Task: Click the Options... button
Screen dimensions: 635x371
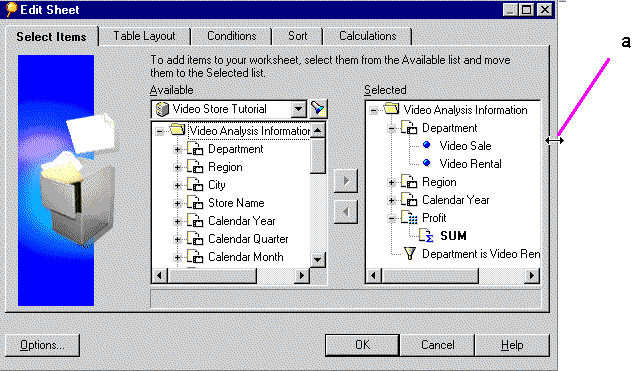Action: click(x=43, y=345)
